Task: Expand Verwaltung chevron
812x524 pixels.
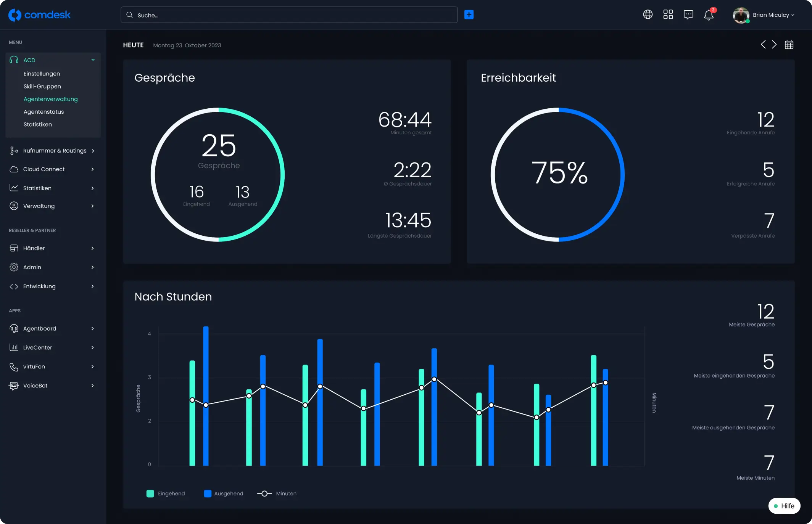Action: (x=93, y=206)
